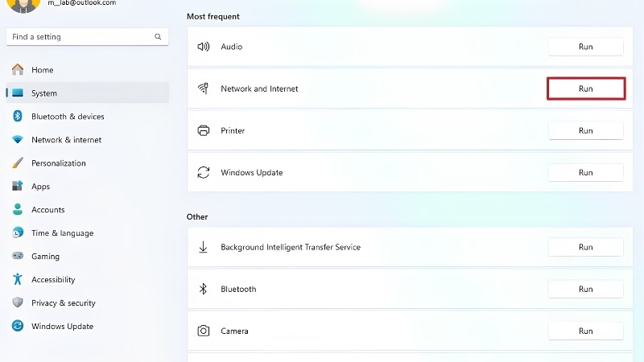
Task: Click the m_lab@outlook.com account email
Action: point(82,3)
